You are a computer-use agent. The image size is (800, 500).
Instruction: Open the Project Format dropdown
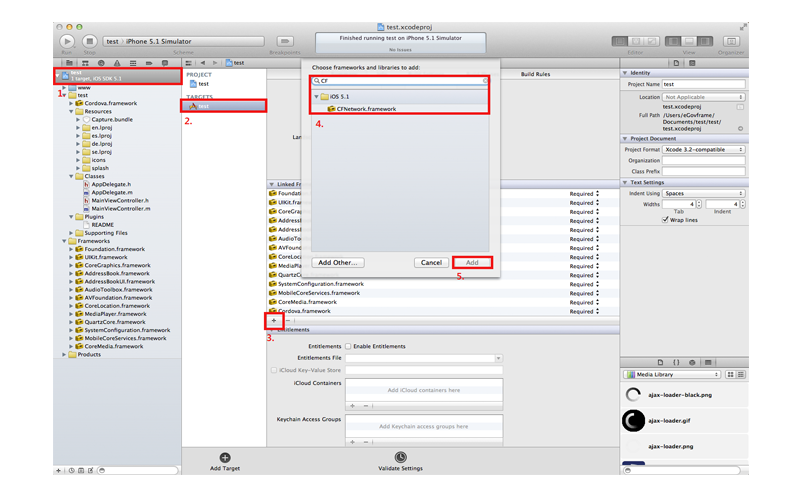click(x=704, y=149)
